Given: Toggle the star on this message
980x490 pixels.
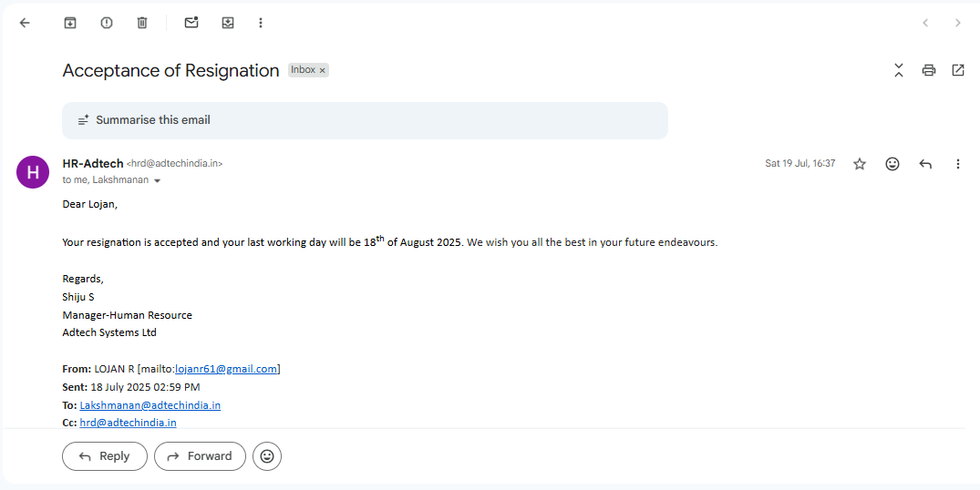Looking at the screenshot, I should pyautogui.click(x=860, y=164).
